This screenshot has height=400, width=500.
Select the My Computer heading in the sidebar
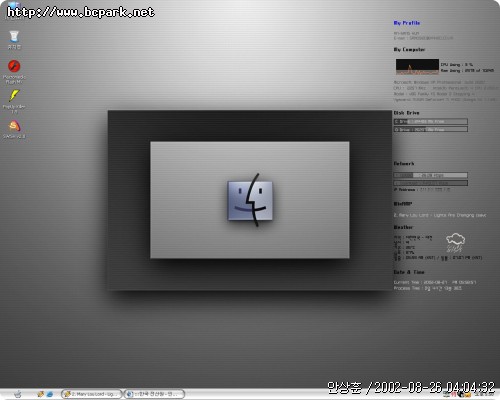[409, 50]
